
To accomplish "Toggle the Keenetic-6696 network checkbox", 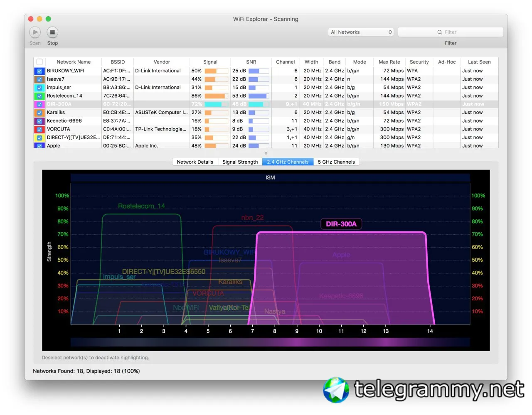I will 39,121.
